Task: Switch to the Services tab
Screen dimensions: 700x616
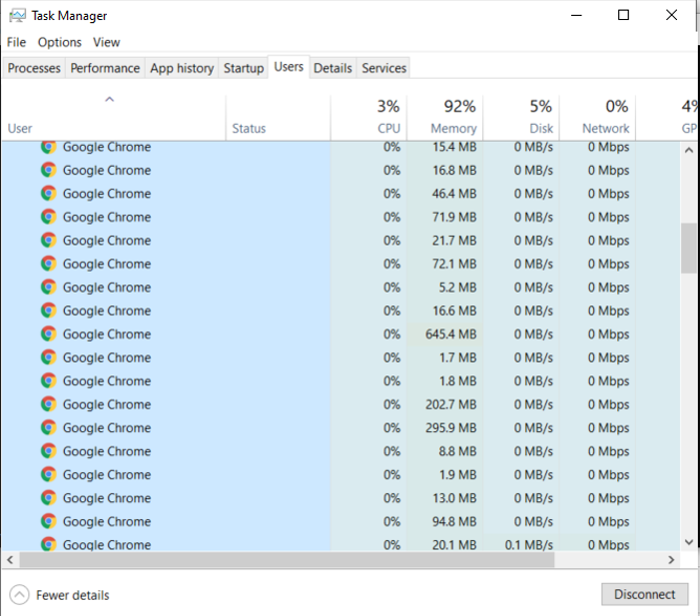Action: pyautogui.click(x=383, y=68)
